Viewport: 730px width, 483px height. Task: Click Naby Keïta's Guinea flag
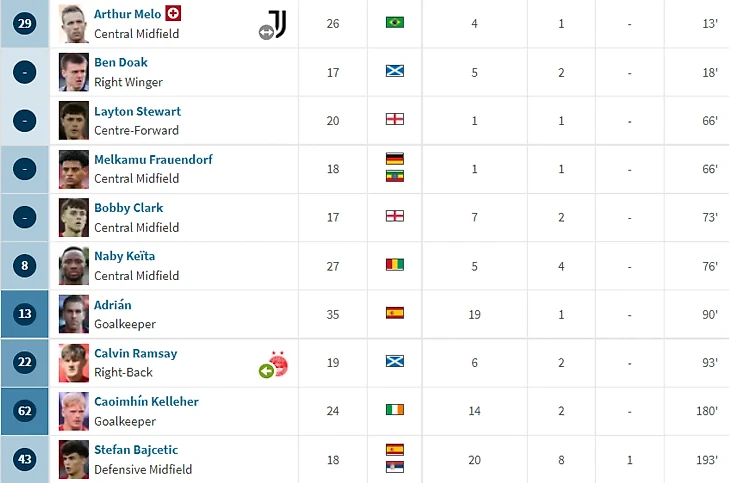point(395,265)
